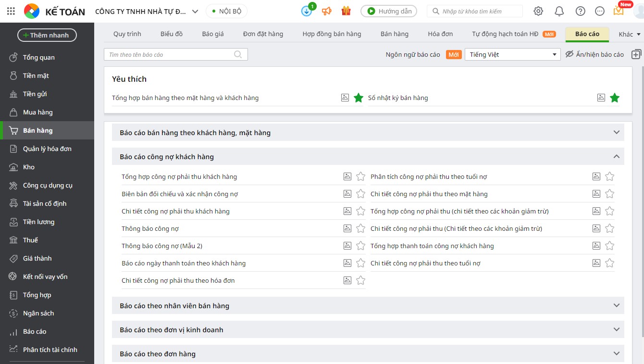Screen dimensions: 644x364
Task: Open Tài sản cố định in sidebar
Action: point(47,203)
